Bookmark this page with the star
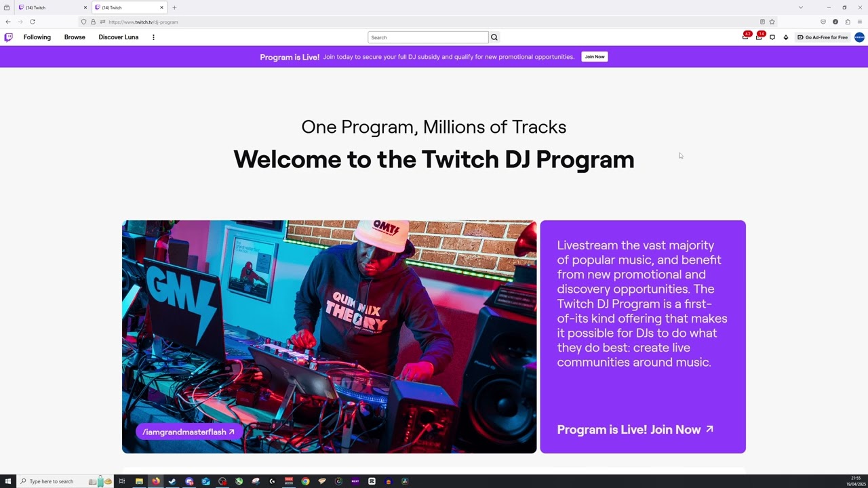This screenshot has height=488, width=868. pyautogui.click(x=772, y=22)
